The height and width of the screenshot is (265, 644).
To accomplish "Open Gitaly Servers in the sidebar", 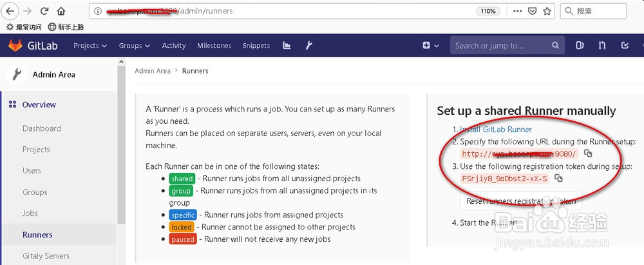I will click(x=46, y=256).
